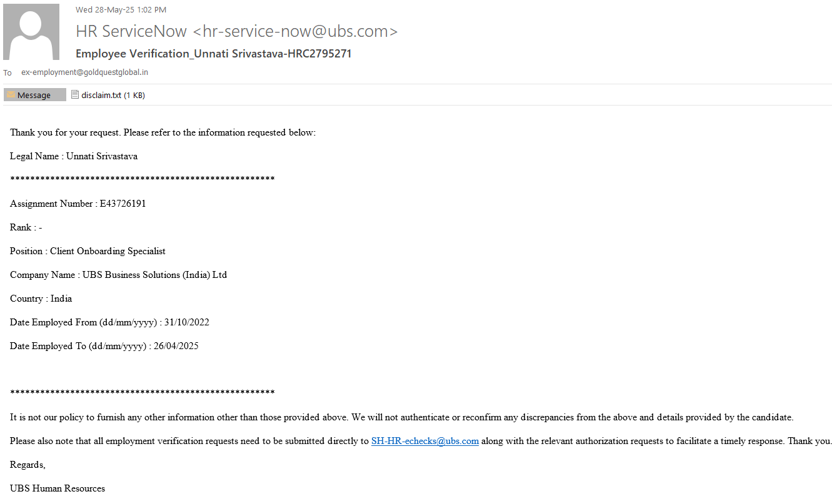The width and height of the screenshot is (832, 504).
Task: Open the disclaim.txt attachment name
Action: point(101,95)
